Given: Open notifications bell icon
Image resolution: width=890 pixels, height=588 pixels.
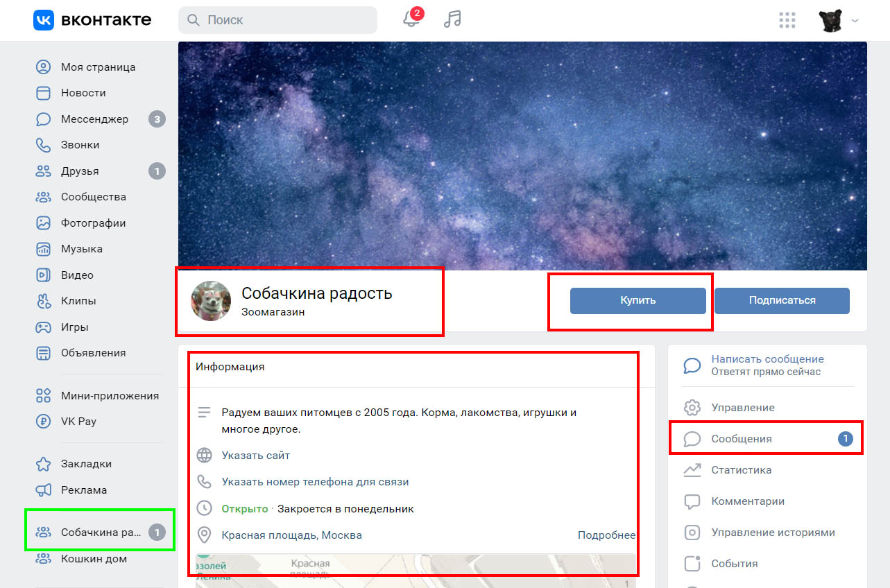Looking at the screenshot, I should (411, 20).
